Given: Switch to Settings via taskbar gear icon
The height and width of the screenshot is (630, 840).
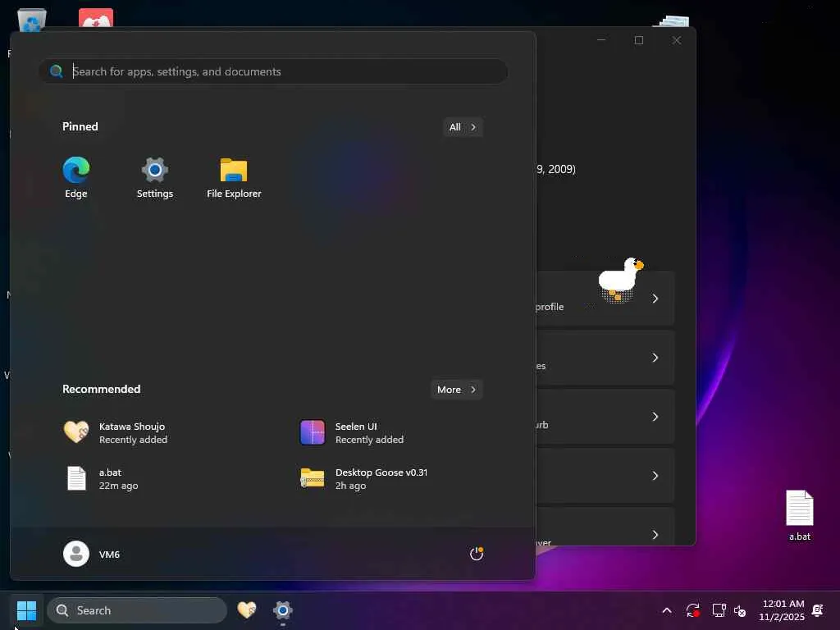Looking at the screenshot, I should (x=282, y=610).
